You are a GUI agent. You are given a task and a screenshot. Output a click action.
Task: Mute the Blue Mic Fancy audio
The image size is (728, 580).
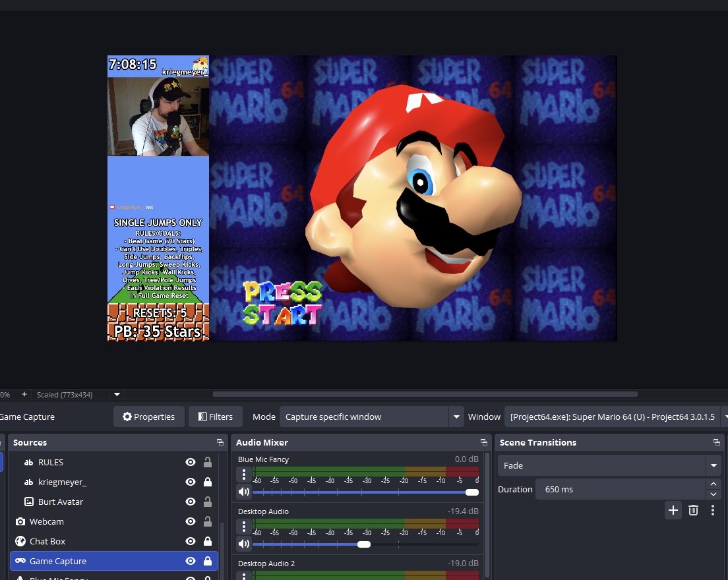tap(244, 492)
